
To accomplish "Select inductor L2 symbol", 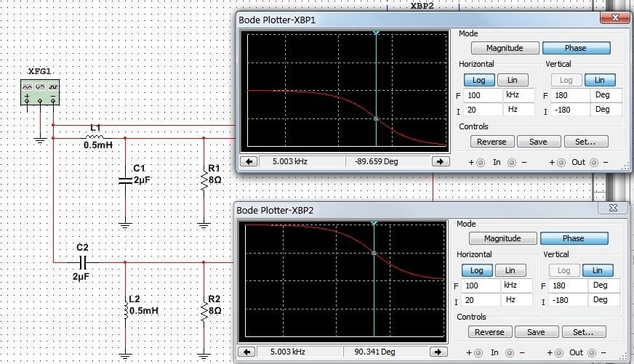I will (126, 310).
